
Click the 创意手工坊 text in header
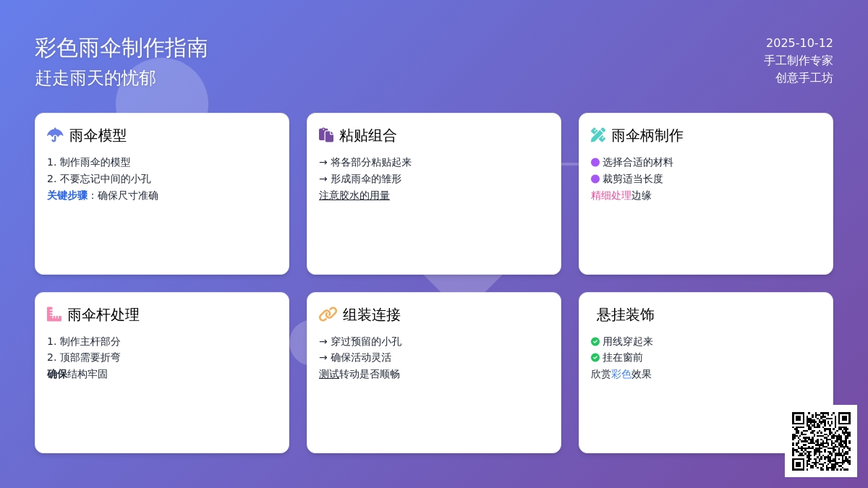point(804,78)
